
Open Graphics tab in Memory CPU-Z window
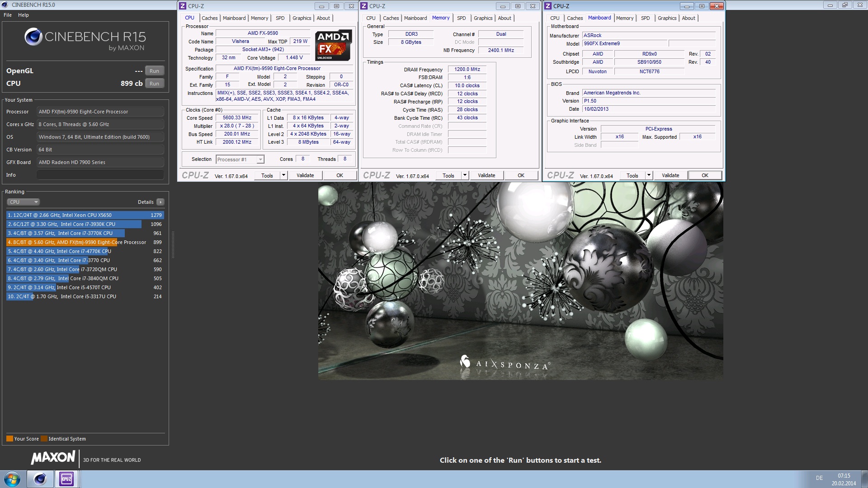click(483, 18)
